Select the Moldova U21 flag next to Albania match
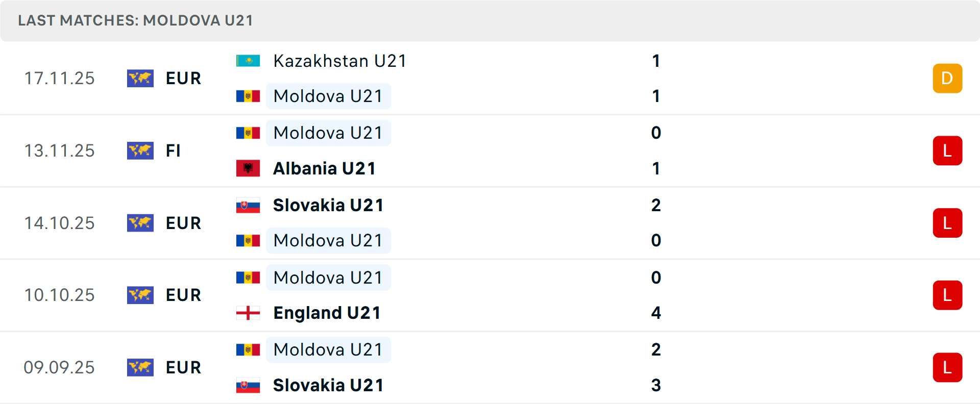This screenshot has width=980, height=404. [248, 133]
